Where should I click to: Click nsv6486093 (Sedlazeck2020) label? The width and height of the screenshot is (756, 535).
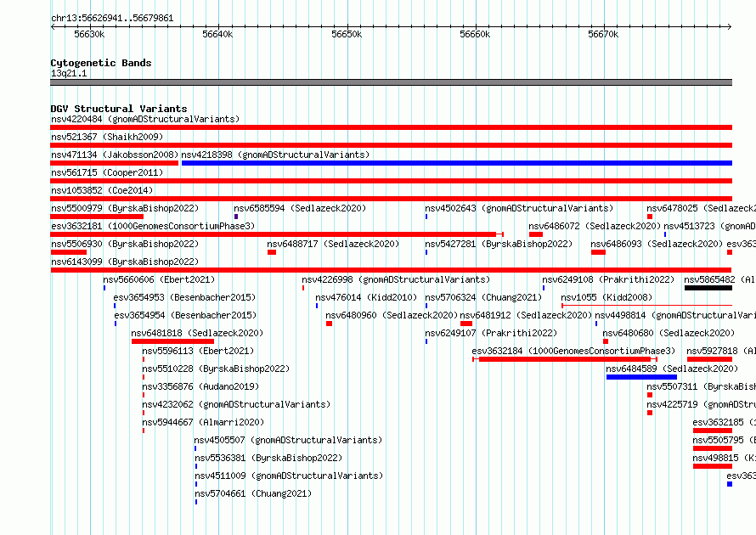pyautogui.click(x=657, y=244)
